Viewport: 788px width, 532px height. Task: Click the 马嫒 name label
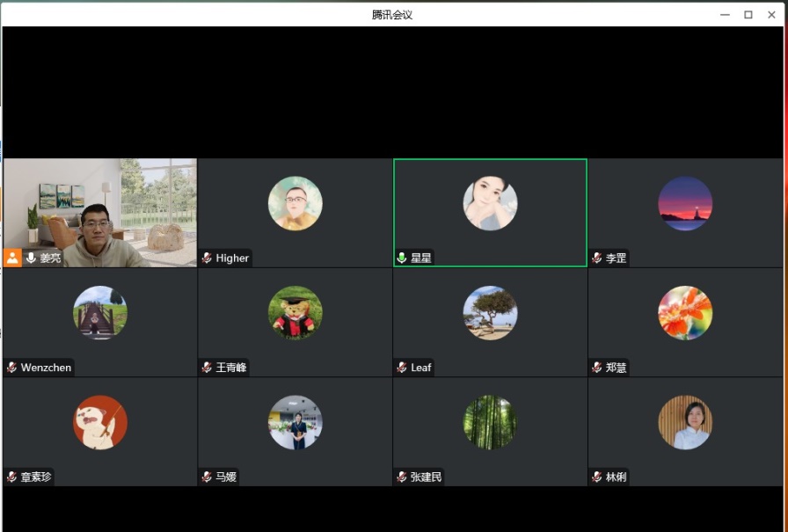point(226,477)
